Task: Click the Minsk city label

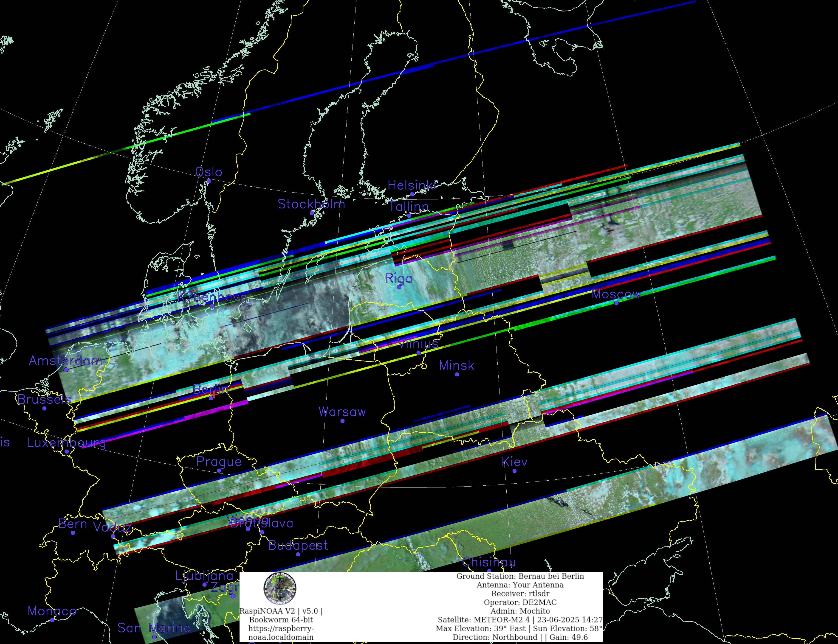Action: pyautogui.click(x=456, y=365)
